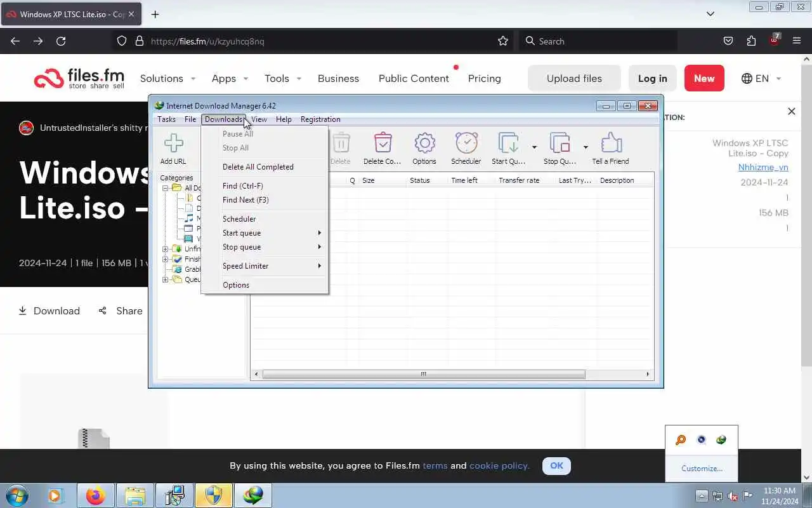The height and width of the screenshot is (508, 812).
Task: Expand the Finished category tree node
Action: pyautogui.click(x=166, y=259)
